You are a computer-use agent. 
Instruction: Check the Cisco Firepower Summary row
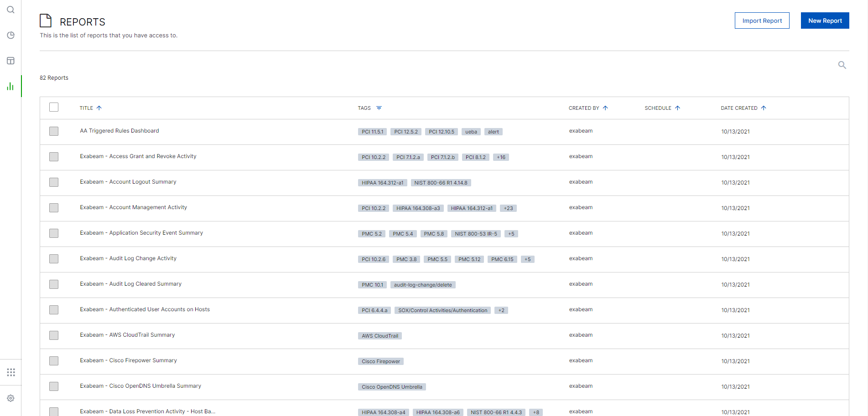coord(54,361)
